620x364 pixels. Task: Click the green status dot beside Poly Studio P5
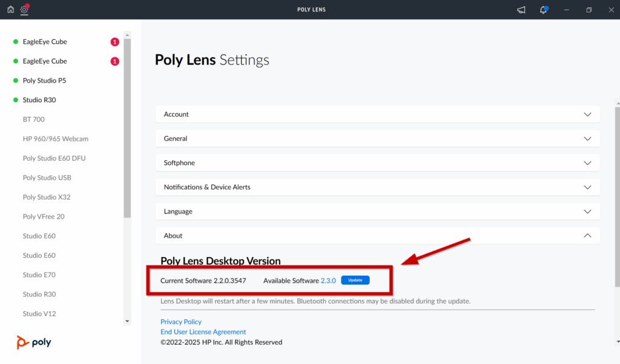pyautogui.click(x=16, y=80)
